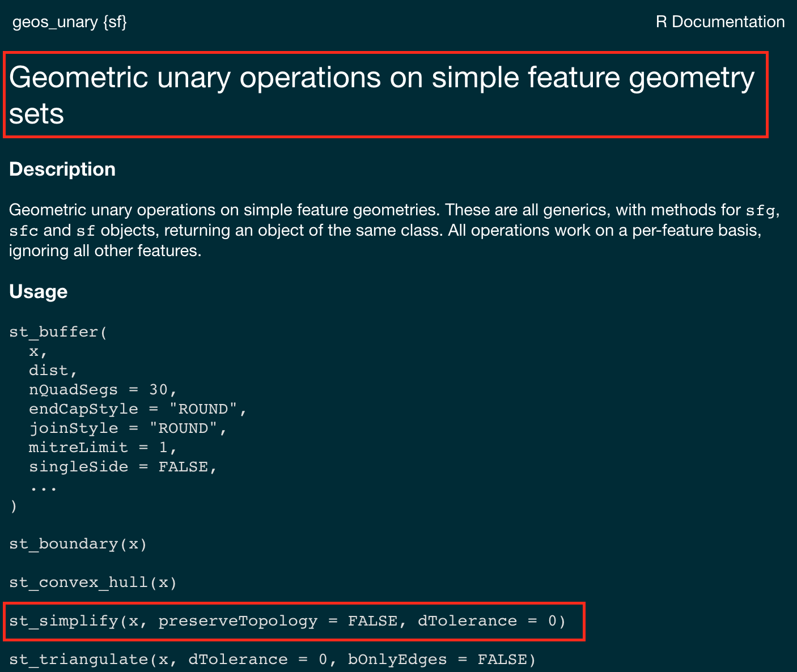Click the joinStyle = "ROUND" argument line
Screen dimensions: 797x672
click(128, 428)
